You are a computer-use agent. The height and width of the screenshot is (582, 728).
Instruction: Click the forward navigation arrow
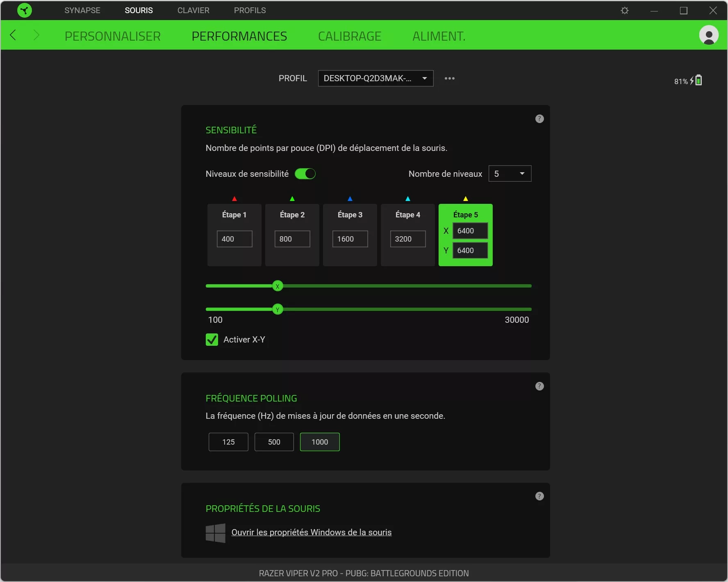pos(36,35)
